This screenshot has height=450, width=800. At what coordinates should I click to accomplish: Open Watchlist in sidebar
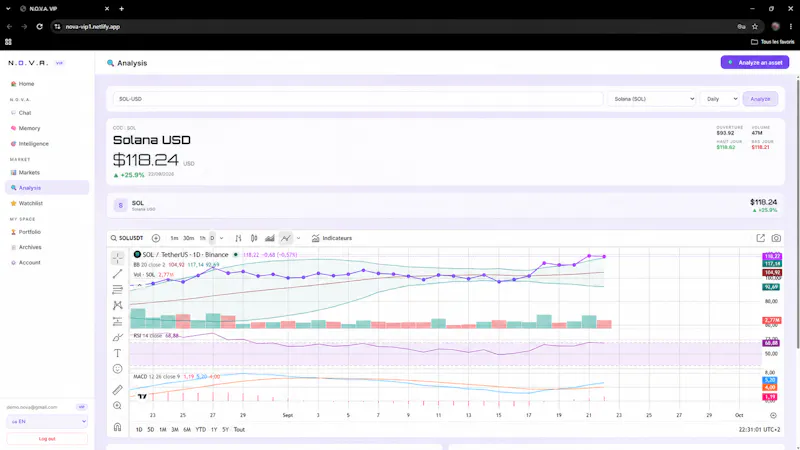pyautogui.click(x=47, y=203)
